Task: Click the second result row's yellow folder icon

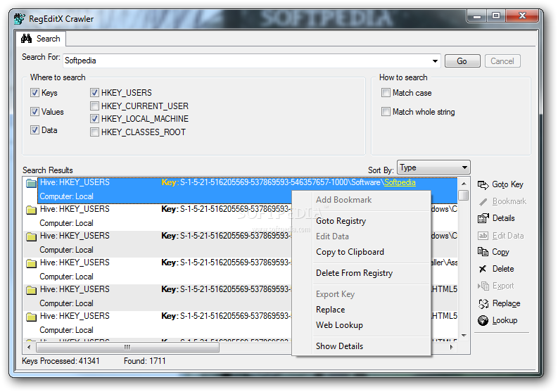Action: pyautogui.click(x=32, y=210)
